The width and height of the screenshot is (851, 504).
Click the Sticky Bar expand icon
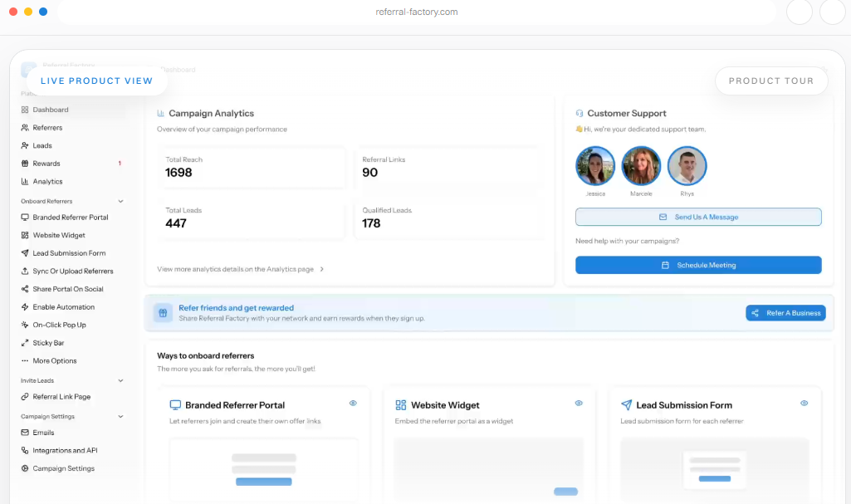(25, 342)
